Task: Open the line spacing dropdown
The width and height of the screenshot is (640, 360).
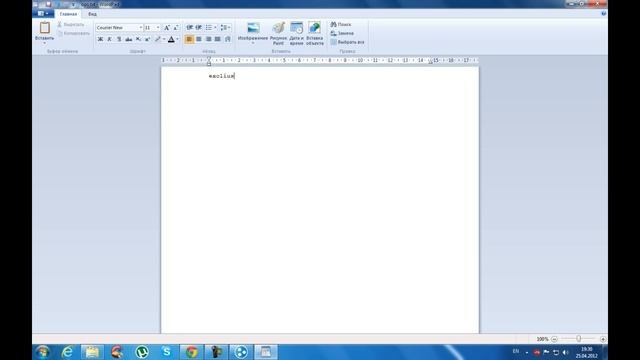Action: pyautogui.click(x=225, y=27)
